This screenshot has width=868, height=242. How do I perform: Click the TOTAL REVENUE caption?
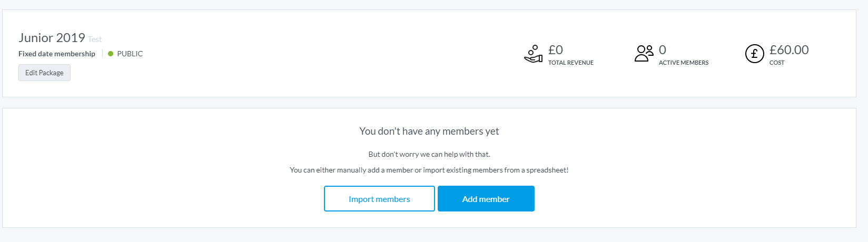point(570,63)
